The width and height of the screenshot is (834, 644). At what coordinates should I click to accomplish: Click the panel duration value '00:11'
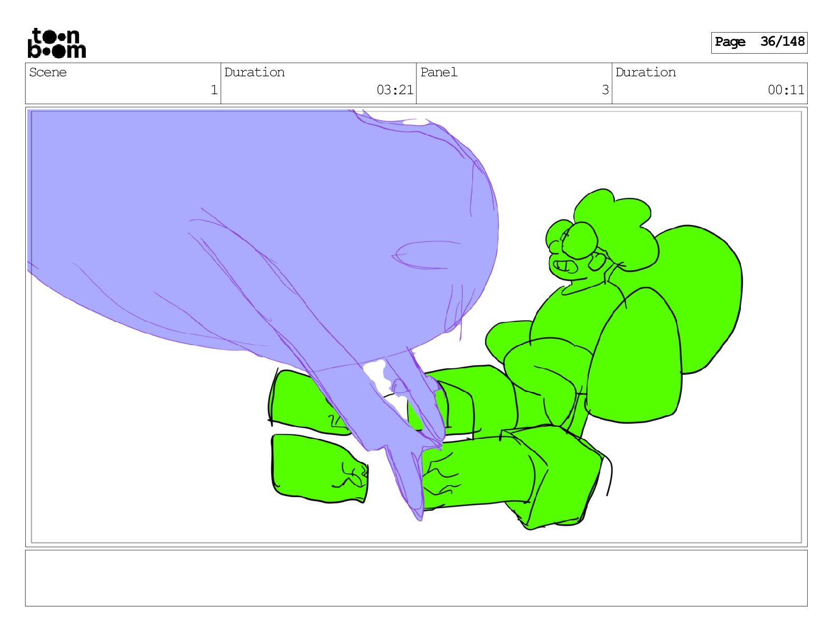tap(786, 90)
